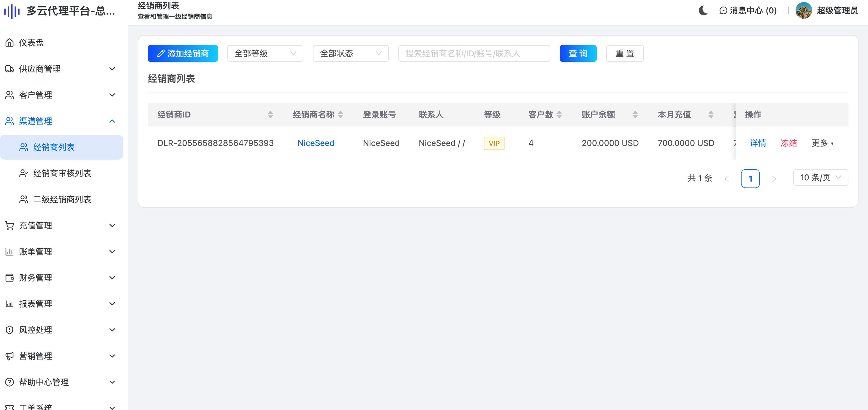Expand 账单管理 chevron
The height and width of the screenshot is (410, 868).
click(112, 252)
